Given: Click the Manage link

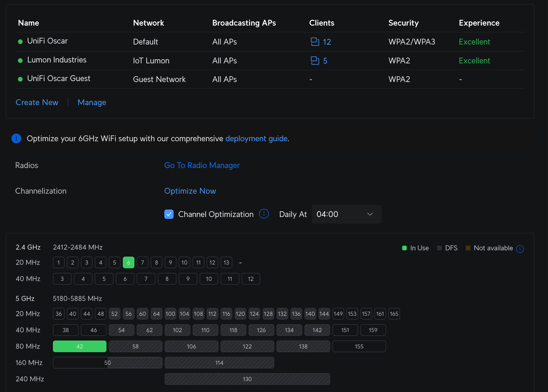Looking at the screenshot, I should tap(92, 102).
